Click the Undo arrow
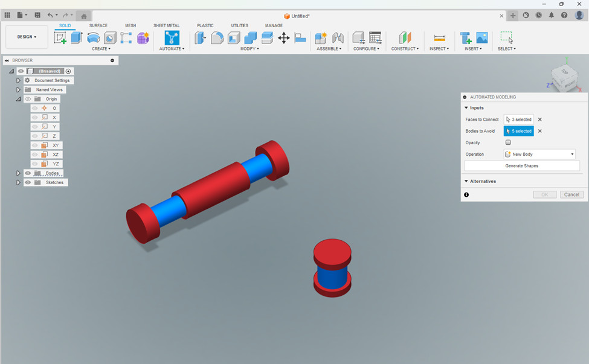Viewport: 589px width, 364px height. click(x=50, y=15)
